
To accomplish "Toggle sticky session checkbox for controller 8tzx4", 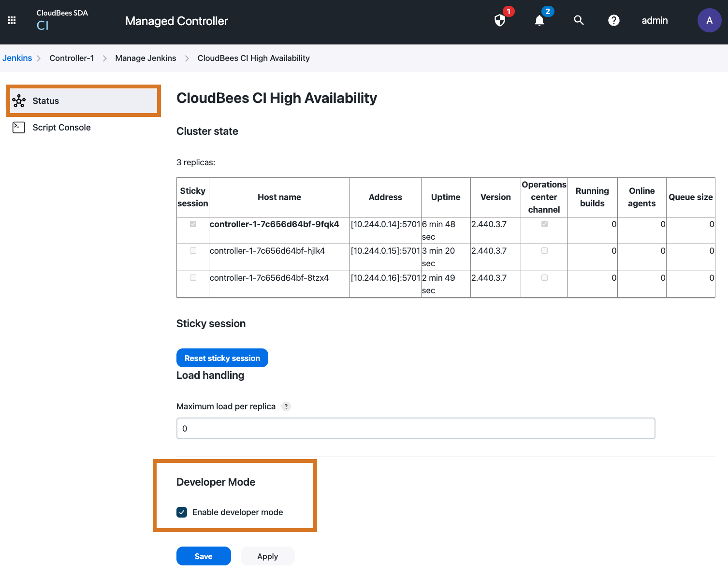I will click(193, 278).
